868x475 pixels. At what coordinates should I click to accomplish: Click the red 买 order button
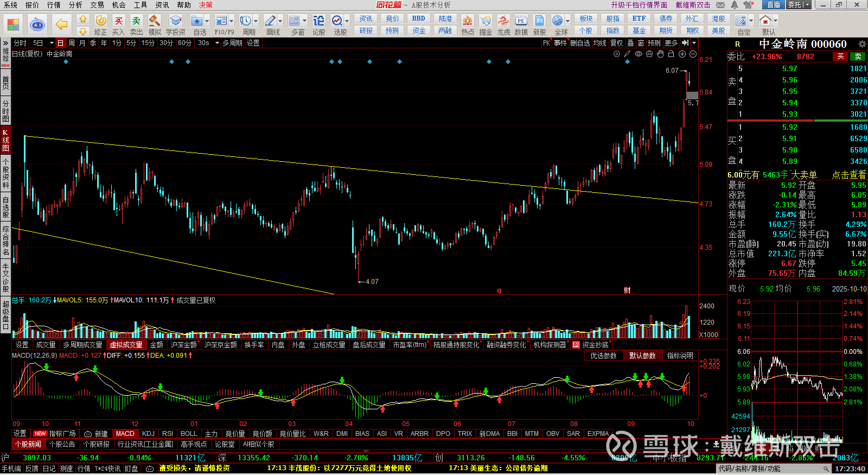coord(840,56)
